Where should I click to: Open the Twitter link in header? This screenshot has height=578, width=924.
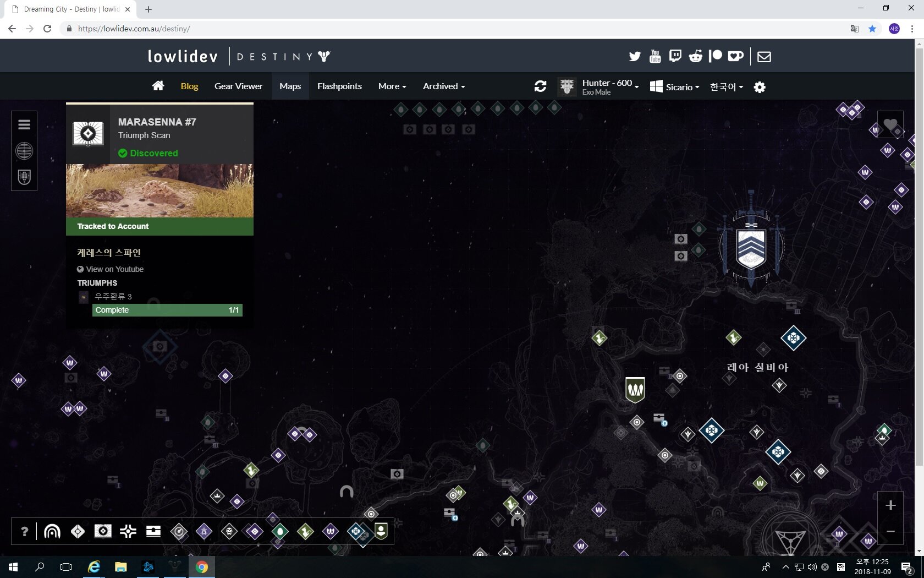coord(635,56)
